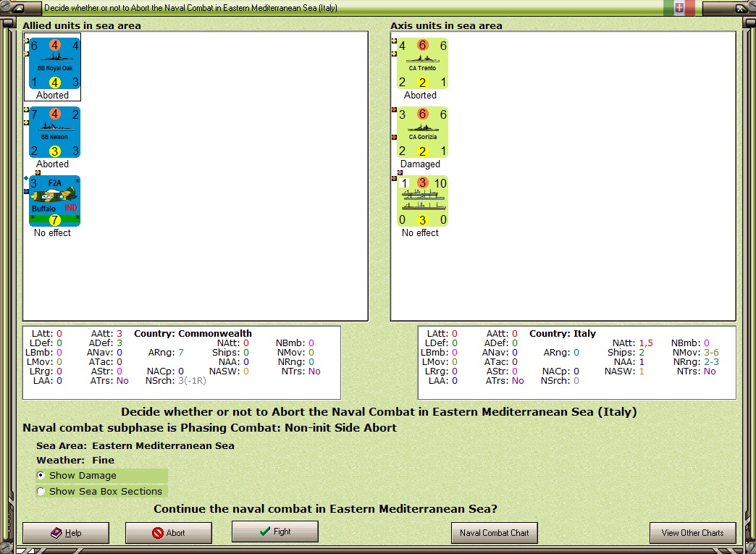756x554 pixels.
Task: Click 'No effect' under the Buffalo aircraft
Action: (x=53, y=233)
